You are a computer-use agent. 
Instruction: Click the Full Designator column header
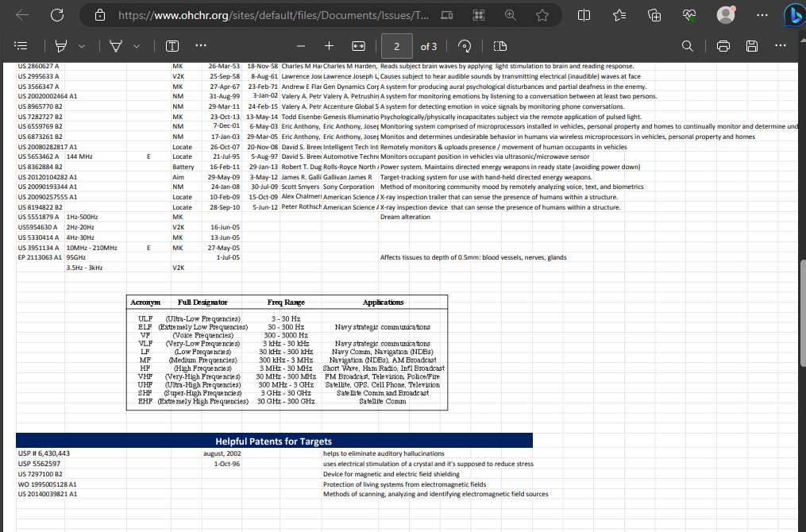pyautogui.click(x=202, y=303)
